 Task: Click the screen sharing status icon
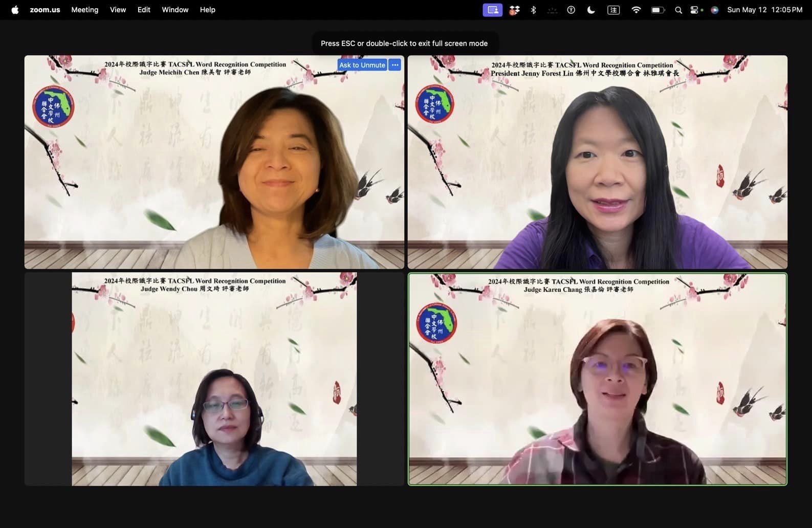[492, 10]
